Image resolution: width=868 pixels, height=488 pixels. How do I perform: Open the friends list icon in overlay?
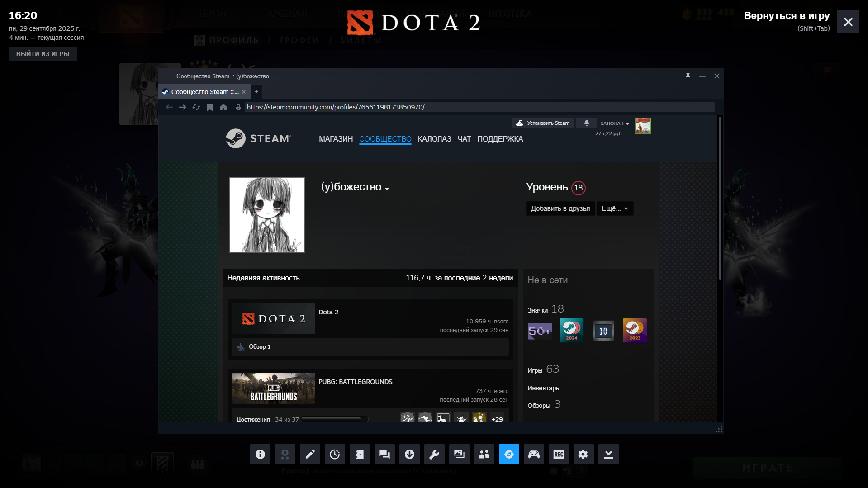point(484,454)
